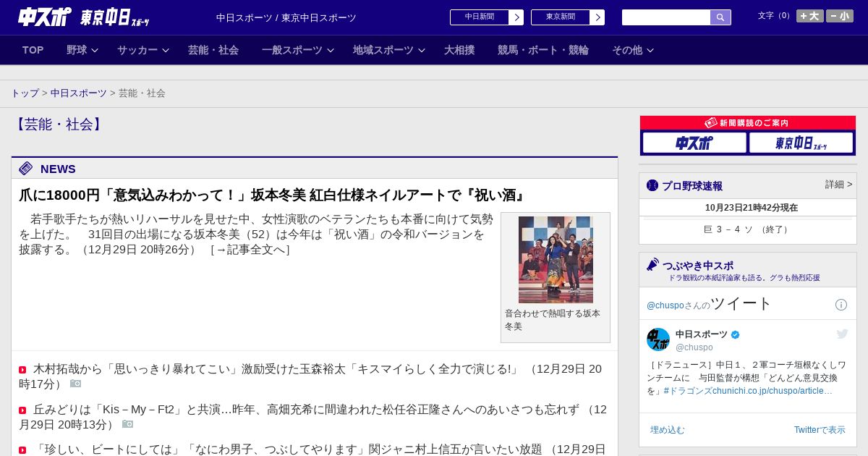
Task: Open the 芸能・社会 menu item
Action: (213, 50)
